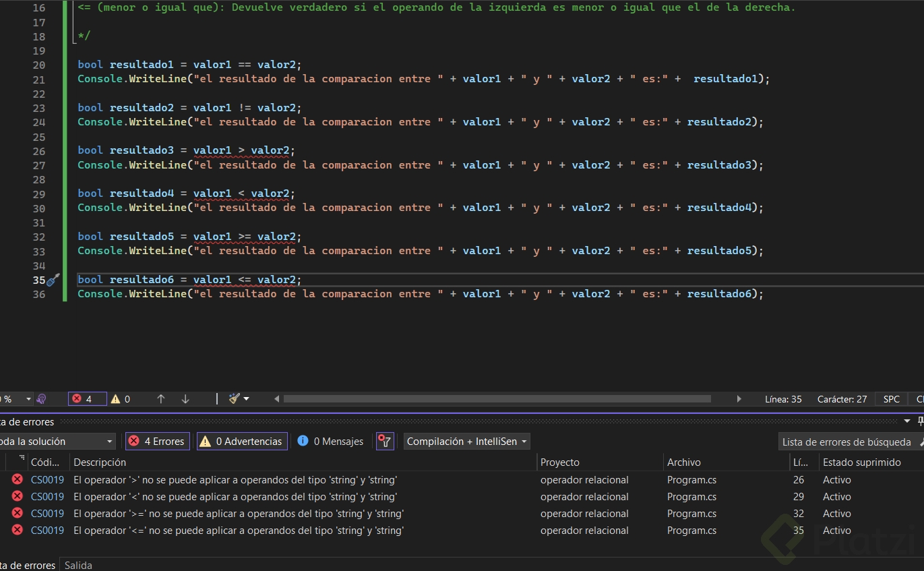This screenshot has height=571, width=924.
Task: Toggle the 0 Mensajes filter button
Action: coord(330,442)
